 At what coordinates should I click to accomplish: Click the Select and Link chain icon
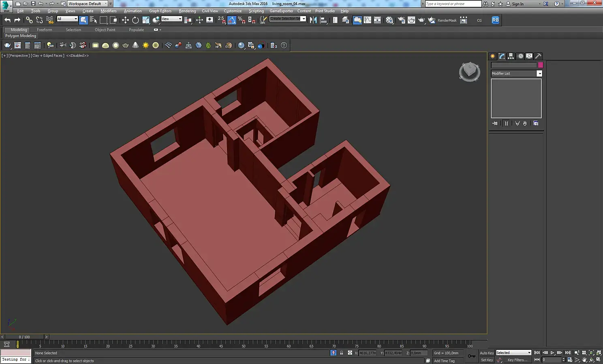29,20
